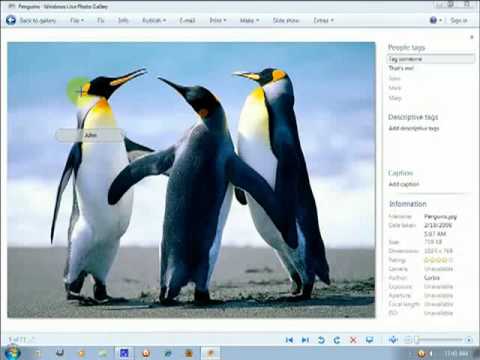The width and height of the screenshot is (480, 360).
Task: Open the Print dropdown menu
Action: tap(218, 20)
